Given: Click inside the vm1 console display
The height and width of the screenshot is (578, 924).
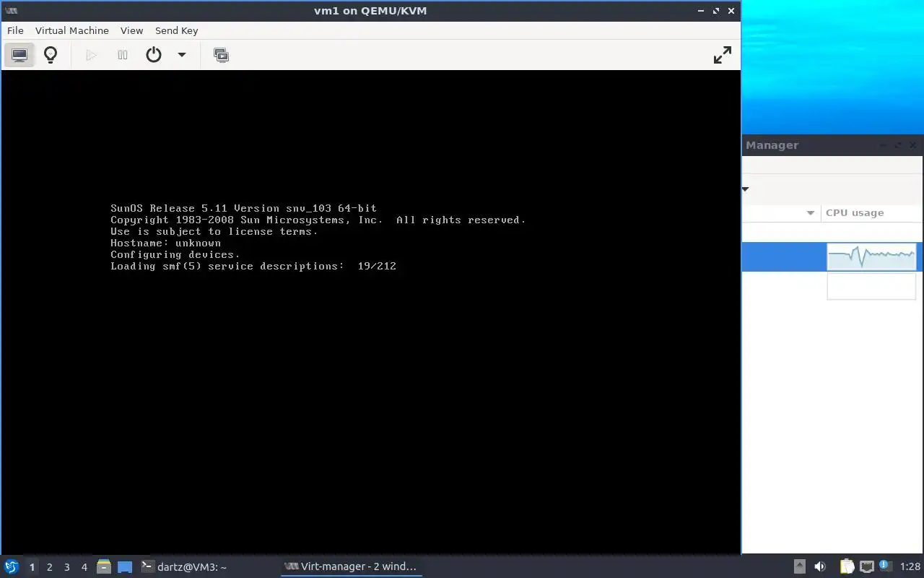Looking at the screenshot, I should (x=370, y=312).
